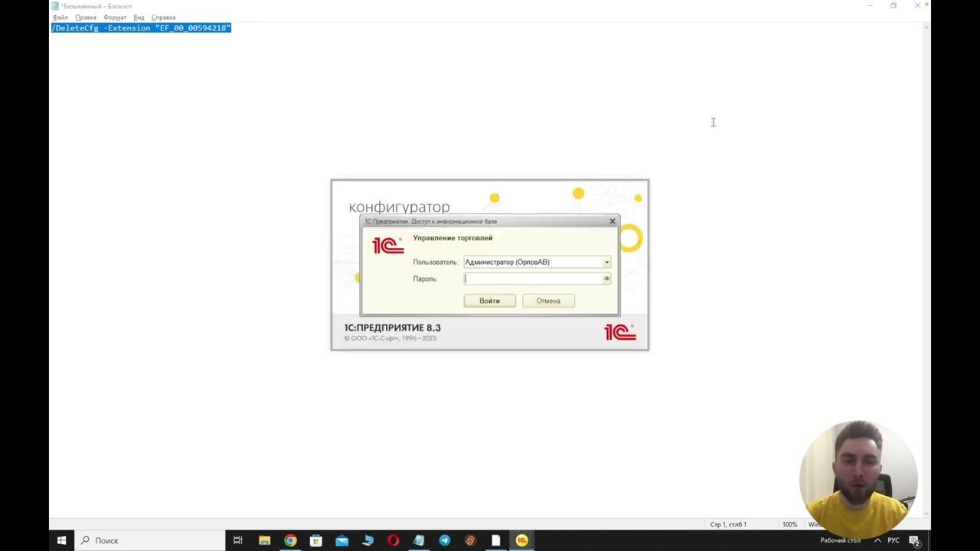Click the Notepad title bar icon
Image resolution: width=980 pixels, height=551 pixels.
(55, 6)
